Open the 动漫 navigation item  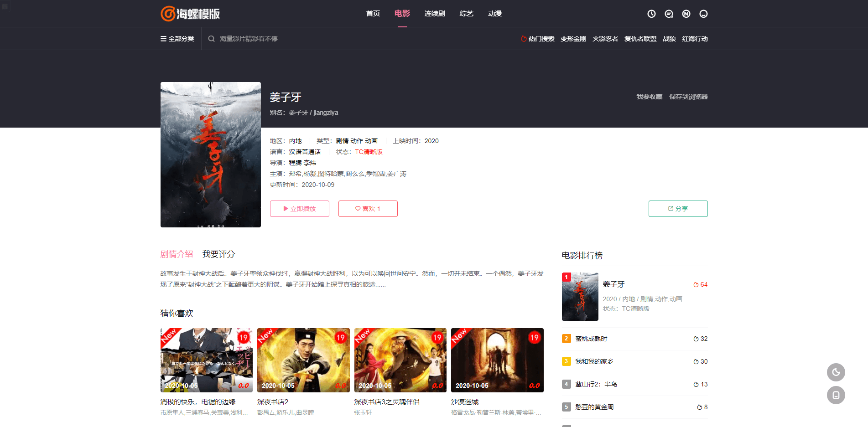495,14
